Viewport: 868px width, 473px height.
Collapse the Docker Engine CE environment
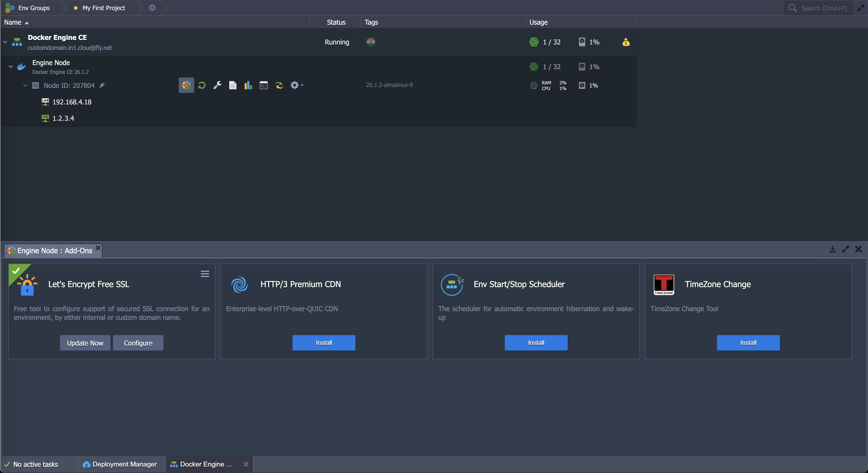(x=5, y=42)
